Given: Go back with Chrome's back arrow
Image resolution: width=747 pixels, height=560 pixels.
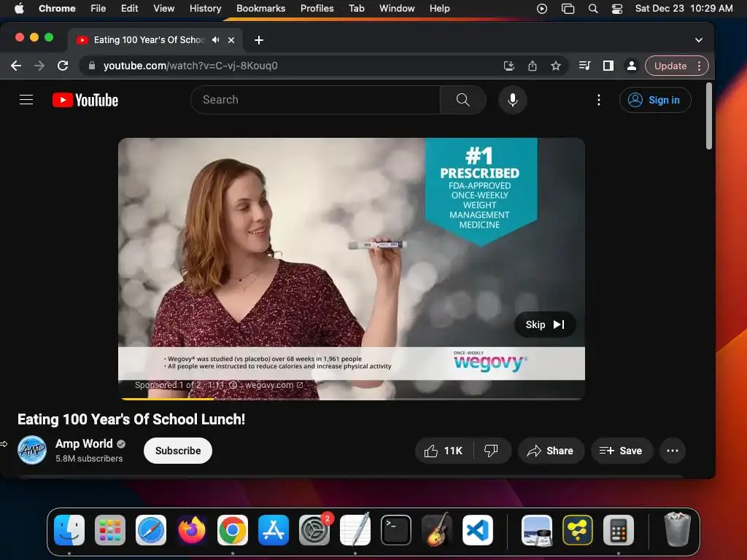Looking at the screenshot, I should [16, 66].
